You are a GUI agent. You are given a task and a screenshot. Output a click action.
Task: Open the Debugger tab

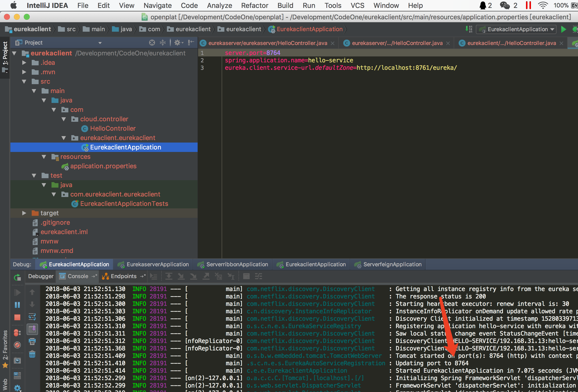tap(41, 276)
